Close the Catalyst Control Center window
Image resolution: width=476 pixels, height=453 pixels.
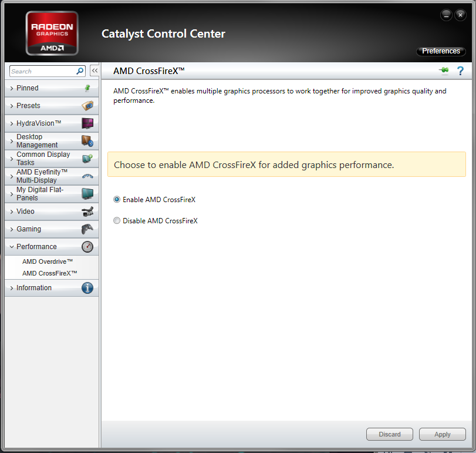click(461, 15)
